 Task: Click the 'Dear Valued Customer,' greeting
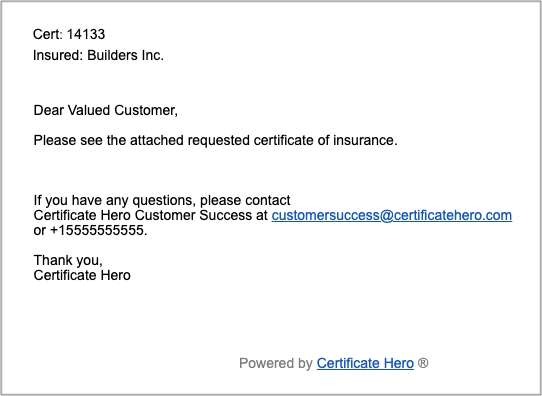(x=106, y=110)
